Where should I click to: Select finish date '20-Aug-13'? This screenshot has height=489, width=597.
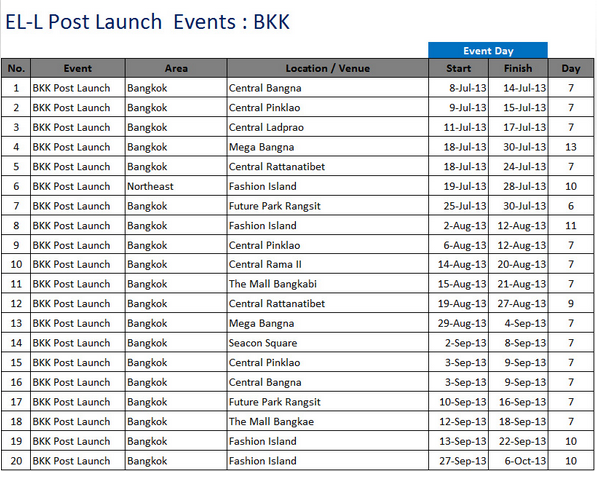coord(518,264)
